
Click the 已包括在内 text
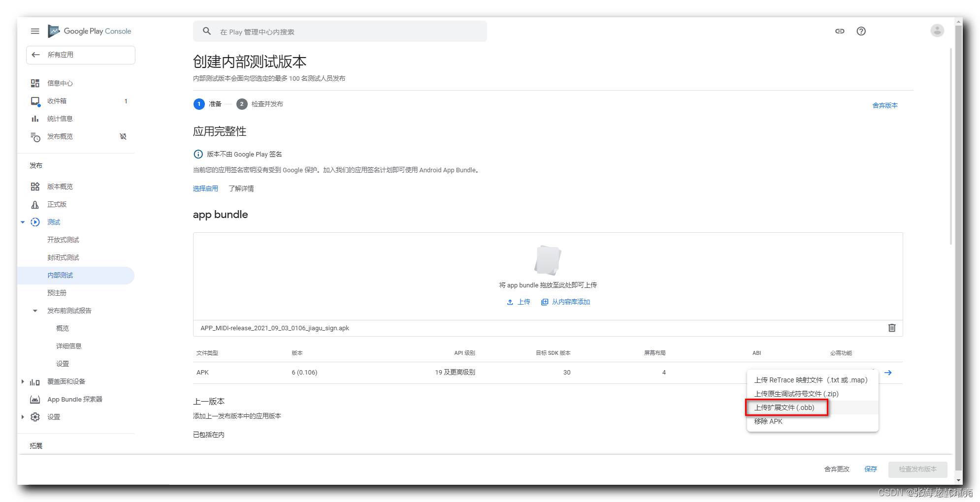click(x=209, y=435)
